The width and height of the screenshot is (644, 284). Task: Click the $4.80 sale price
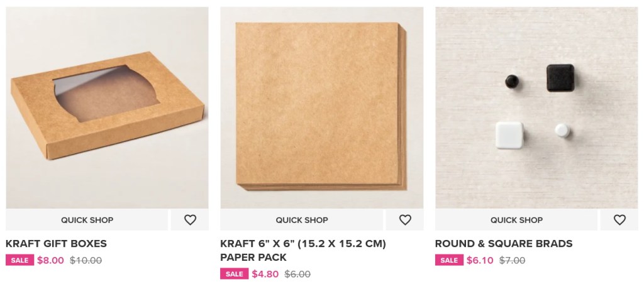[265, 274]
